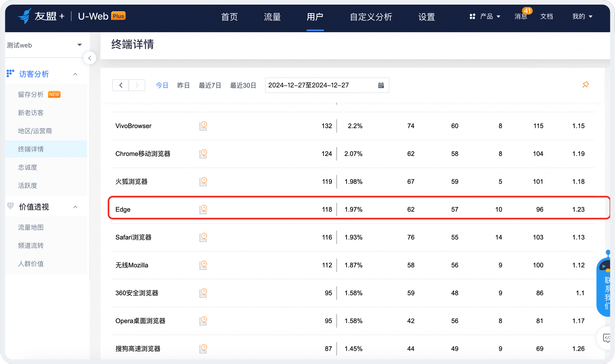
Task: Open the 我的 account dropdown
Action: [582, 17]
